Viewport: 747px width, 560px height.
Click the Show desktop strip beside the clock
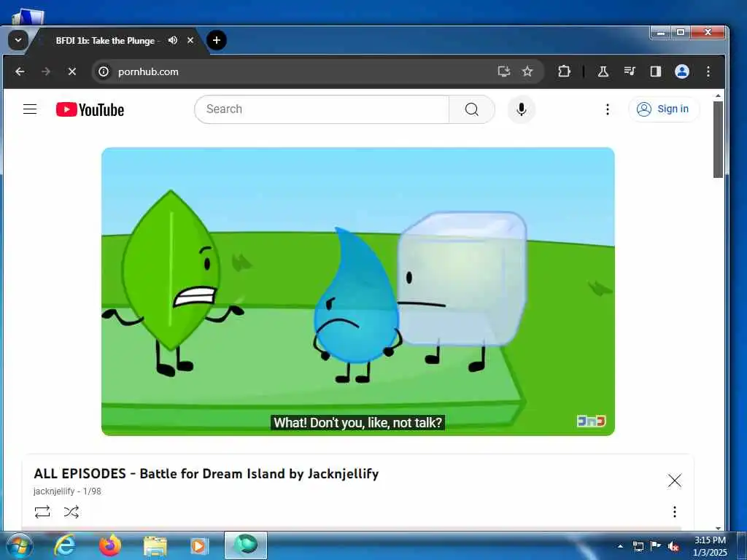[742, 546]
